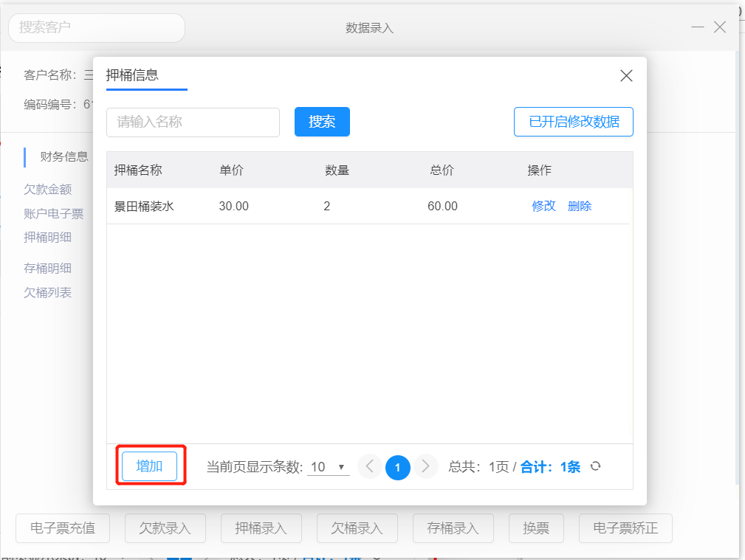Click the 增加 button

click(149, 466)
